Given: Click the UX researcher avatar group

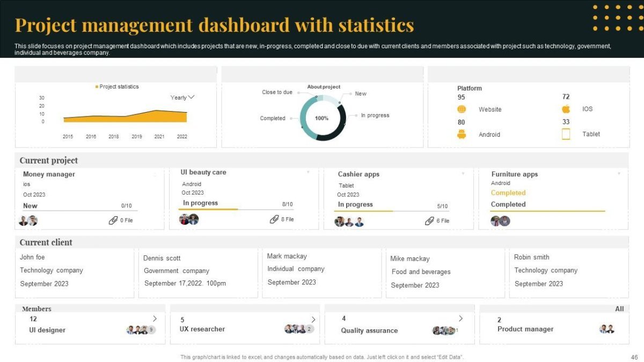Looking at the screenshot, I should (299, 329).
